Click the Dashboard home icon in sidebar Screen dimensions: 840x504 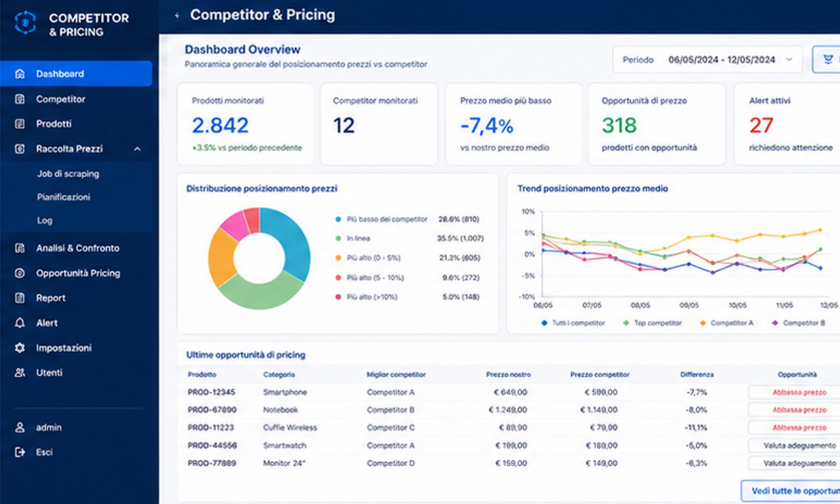click(20, 74)
